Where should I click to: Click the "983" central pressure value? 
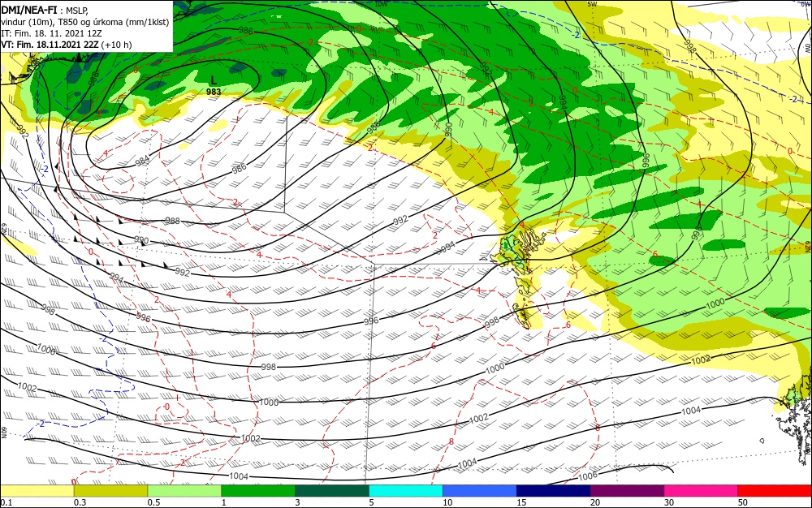(214, 92)
